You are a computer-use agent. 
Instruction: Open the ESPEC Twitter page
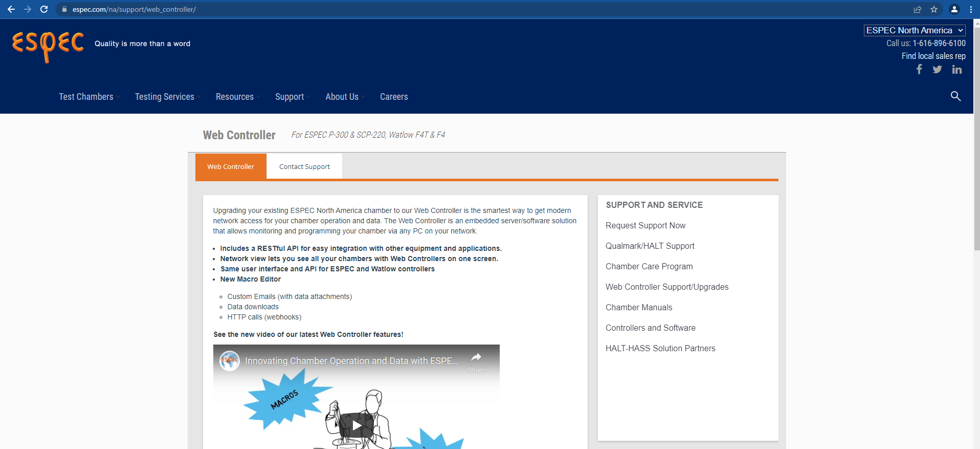pyautogui.click(x=937, y=69)
